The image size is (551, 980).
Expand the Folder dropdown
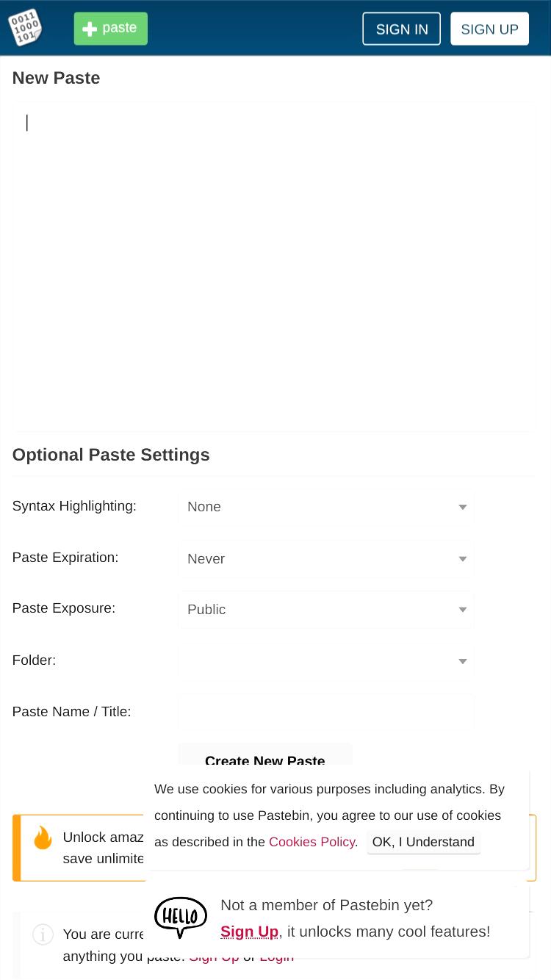click(x=326, y=661)
